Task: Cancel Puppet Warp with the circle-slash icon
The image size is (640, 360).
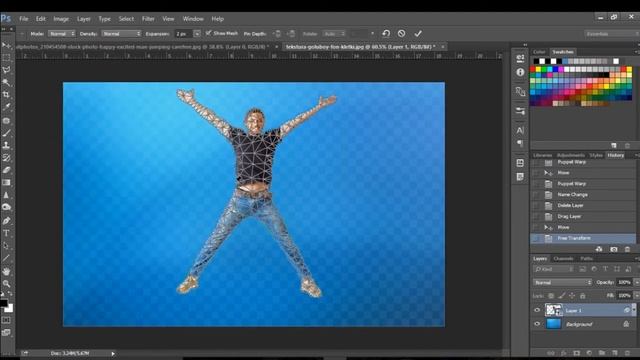Action: 402,33
